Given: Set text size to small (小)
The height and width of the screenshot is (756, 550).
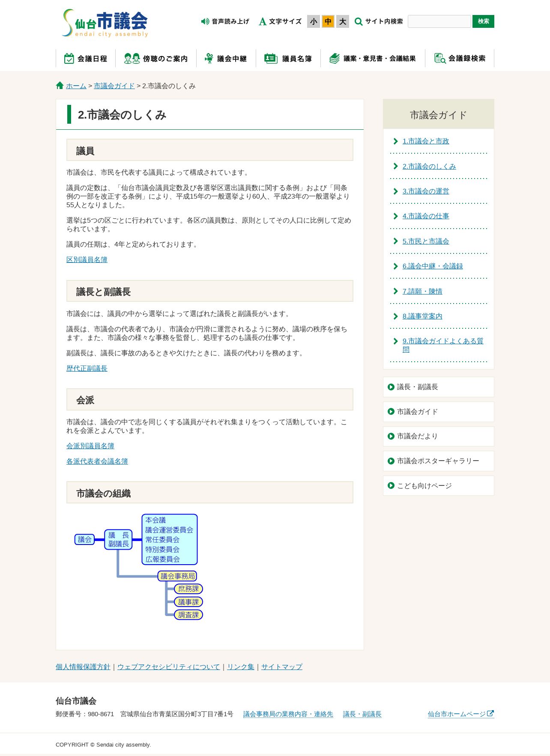Looking at the screenshot, I should [x=314, y=21].
